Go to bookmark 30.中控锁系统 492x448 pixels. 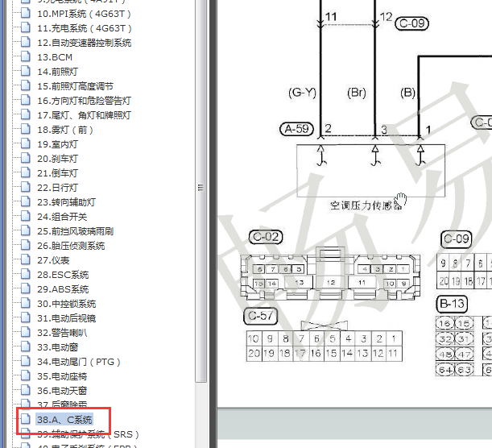[x=67, y=304]
